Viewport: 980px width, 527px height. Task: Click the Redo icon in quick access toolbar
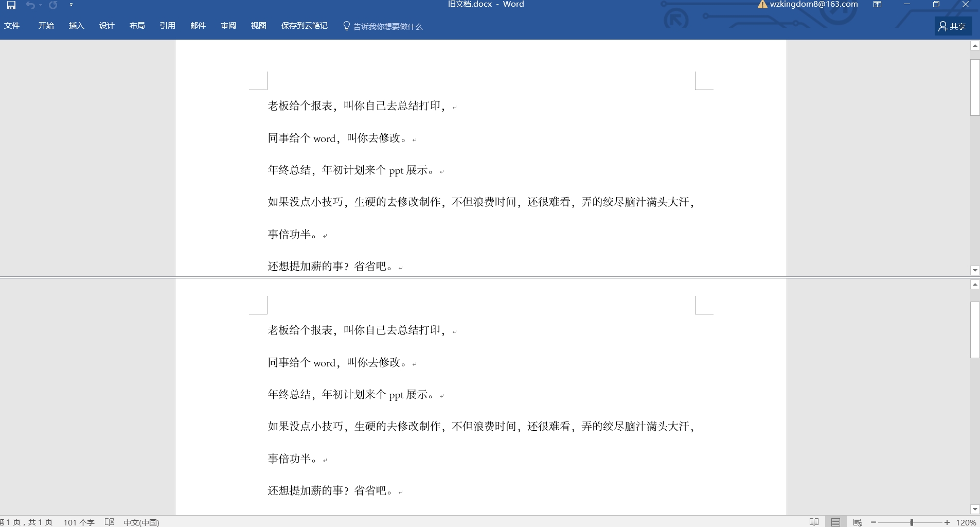pos(52,5)
